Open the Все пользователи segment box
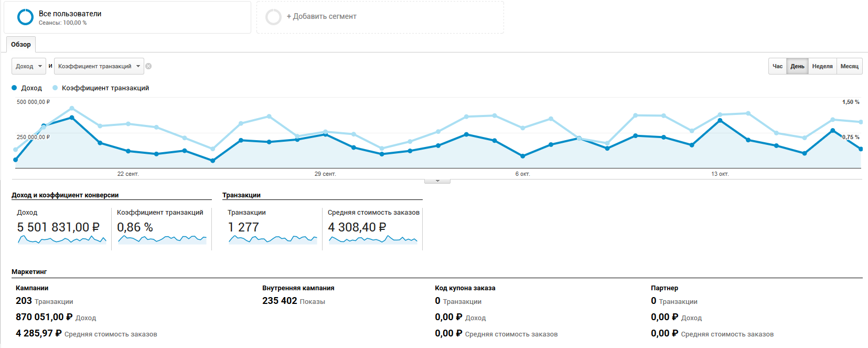 (x=127, y=17)
